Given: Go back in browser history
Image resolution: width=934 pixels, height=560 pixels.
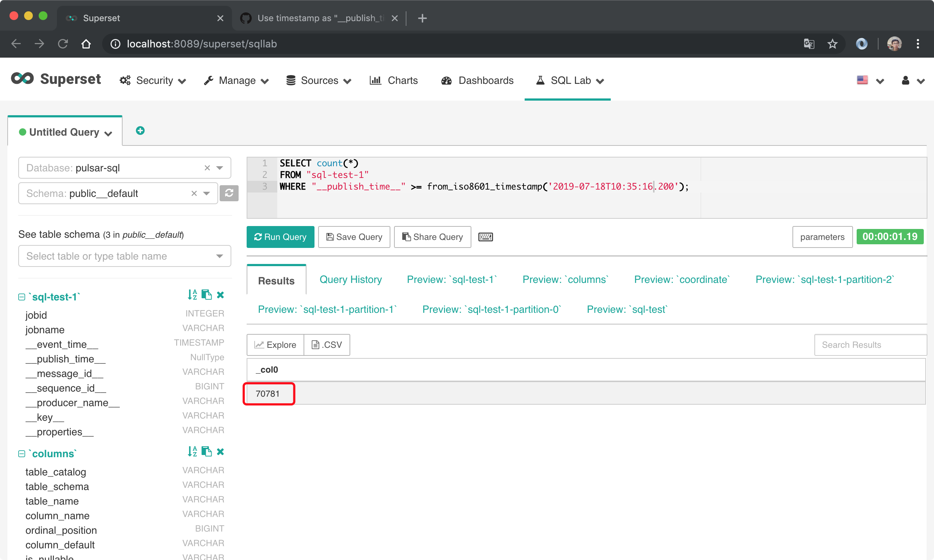Looking at the screenshot, I should [x=16, y=44].
